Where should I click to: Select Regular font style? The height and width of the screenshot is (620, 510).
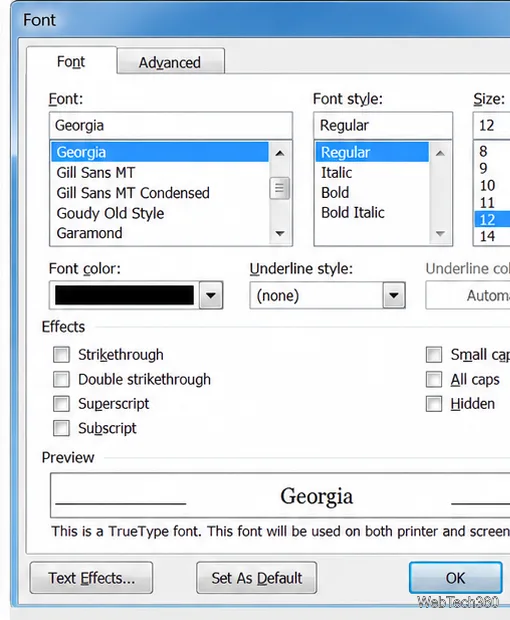[x=372, y=152]
